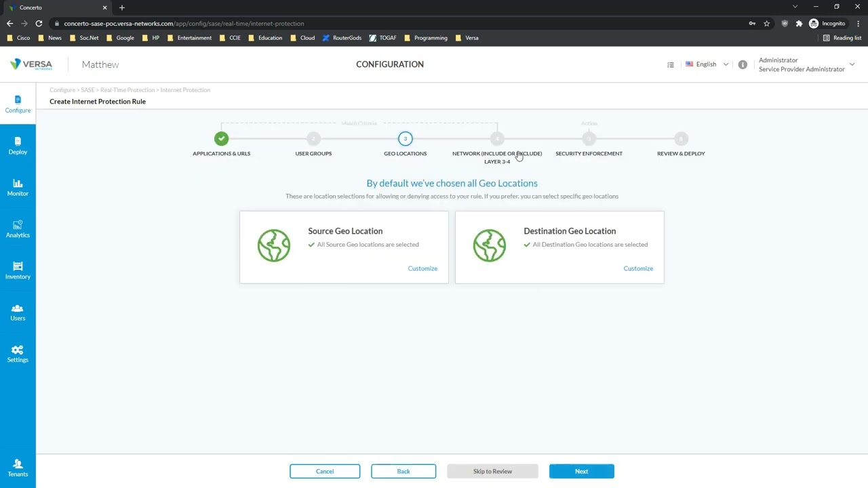This screenshot has width=868, height=488.
Task: Click the Real-Time Protection breadcrumb
Action: [x=127, y=90]
